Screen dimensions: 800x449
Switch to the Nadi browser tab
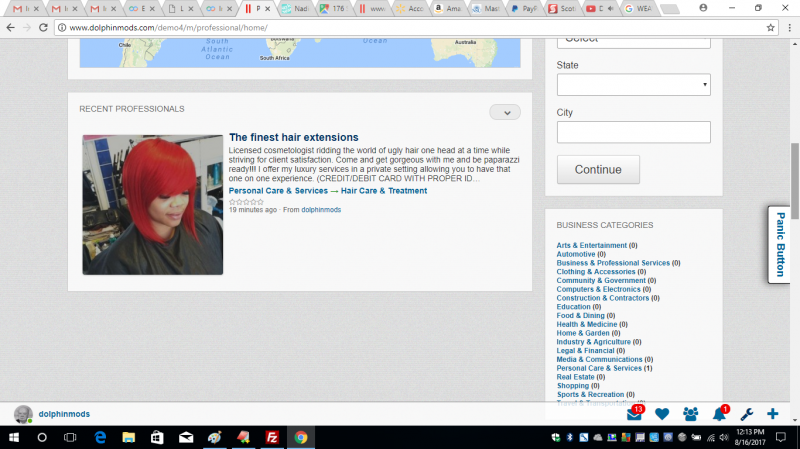296,9
